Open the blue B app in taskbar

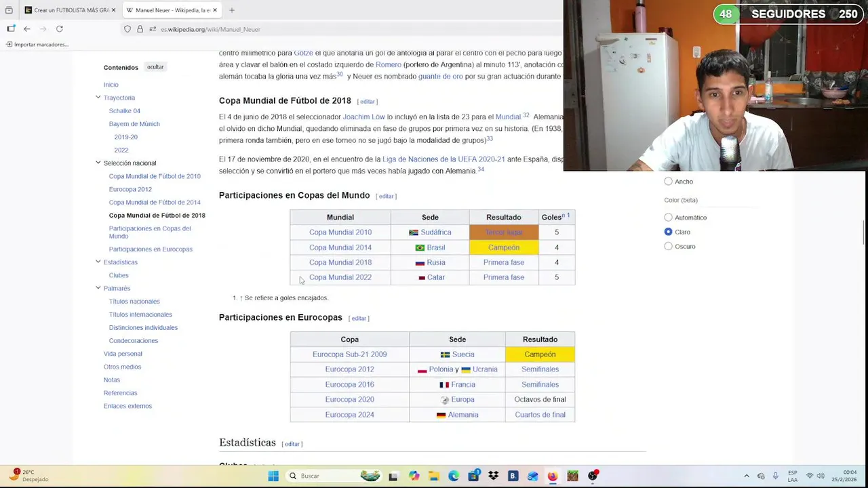513,476
